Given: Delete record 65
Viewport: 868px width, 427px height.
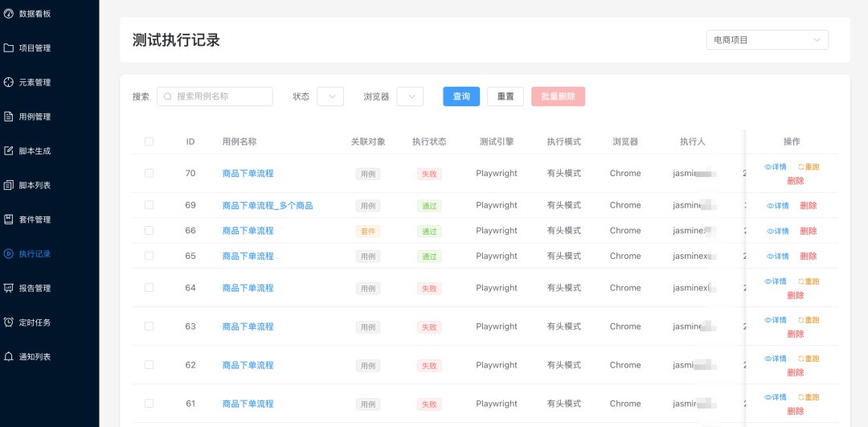Looking at the screenshot, I should (809, 257).
